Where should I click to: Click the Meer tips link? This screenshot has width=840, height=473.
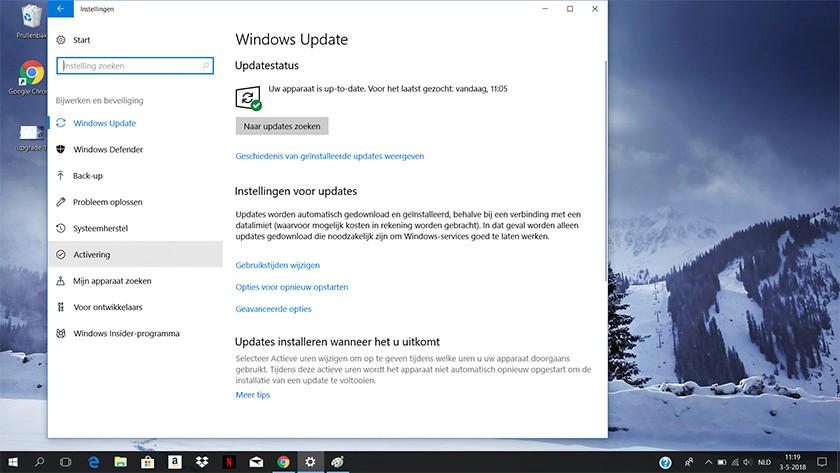(253, 395)
